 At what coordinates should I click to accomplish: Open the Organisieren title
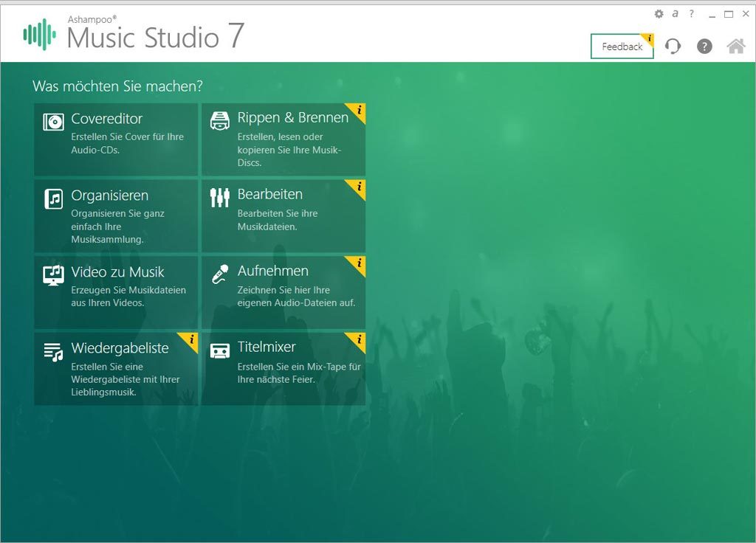[x=109, y=196]
